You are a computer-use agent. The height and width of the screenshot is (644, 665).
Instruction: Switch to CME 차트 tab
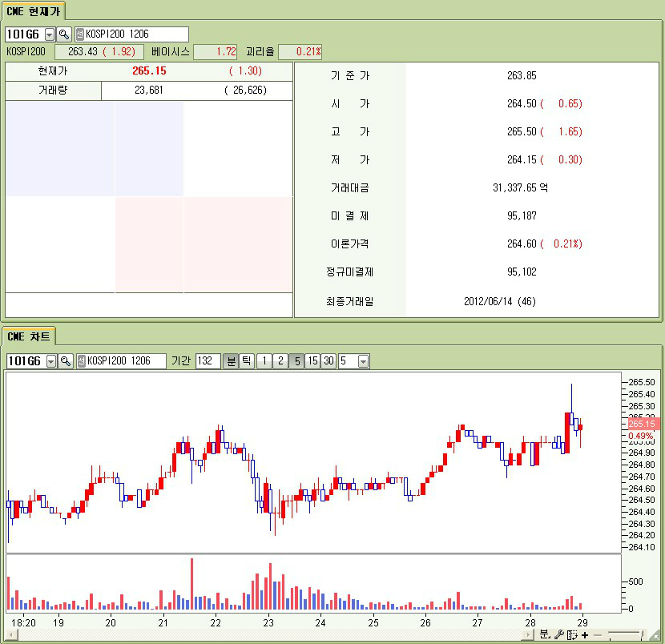(x=28, y=336)
